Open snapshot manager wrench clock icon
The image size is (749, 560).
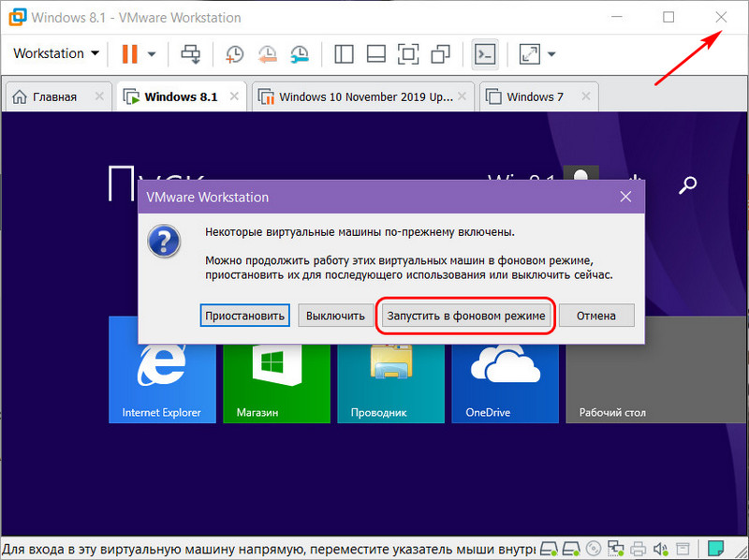[300, 54]
